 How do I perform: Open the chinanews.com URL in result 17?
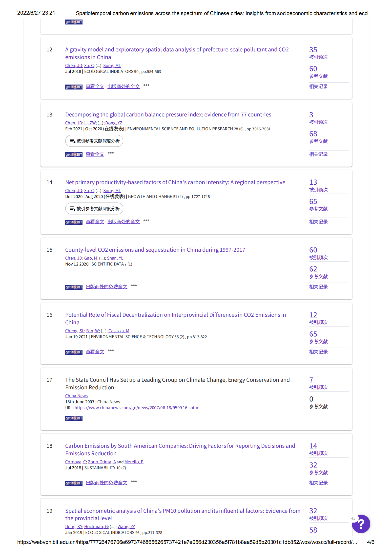(137, 408)
